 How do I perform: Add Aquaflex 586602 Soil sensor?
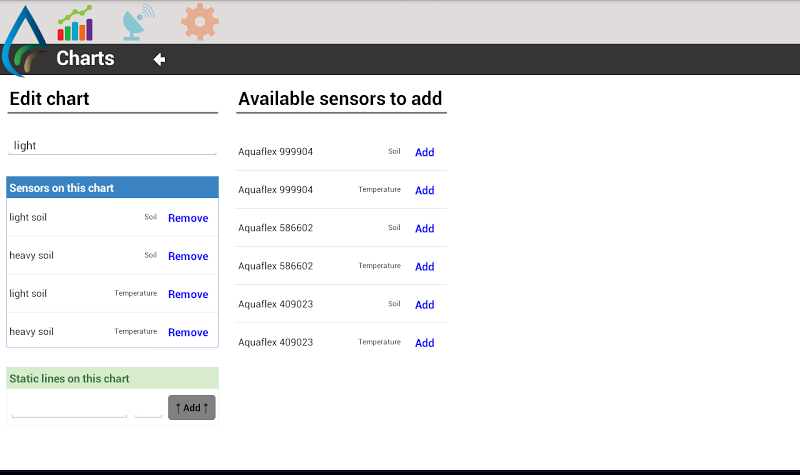pyautogui.click(x=424, y=228)
